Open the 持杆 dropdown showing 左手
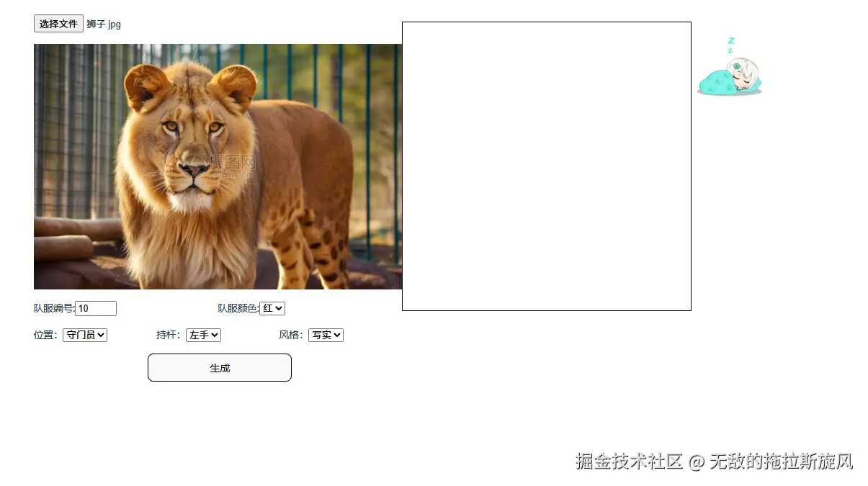The image size is (868, 486). pos(203,335)
